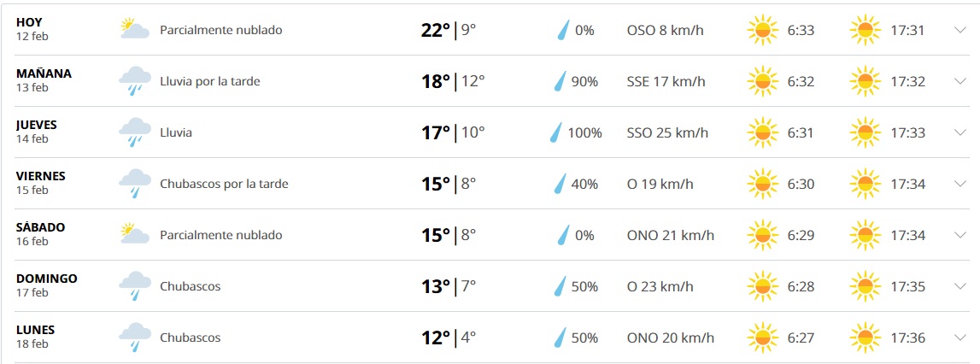Click the raindrop icon beside 40%
The width and height of the screenshot is (980, 364).
tap(560, 184)
